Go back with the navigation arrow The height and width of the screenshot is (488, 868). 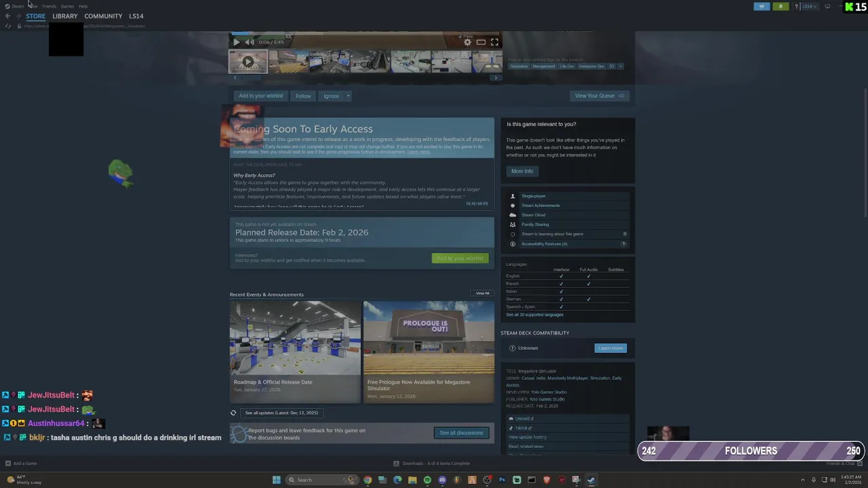click(7, 16)
